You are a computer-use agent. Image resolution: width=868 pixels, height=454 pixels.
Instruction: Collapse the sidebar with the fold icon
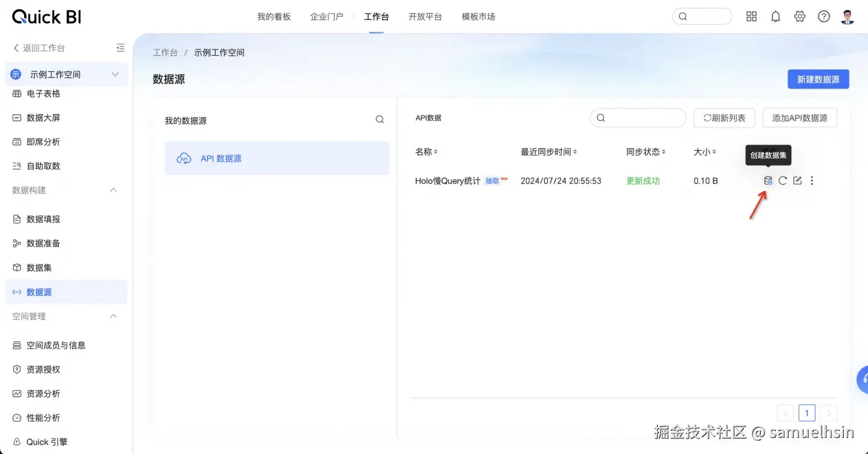pos(120,48)
